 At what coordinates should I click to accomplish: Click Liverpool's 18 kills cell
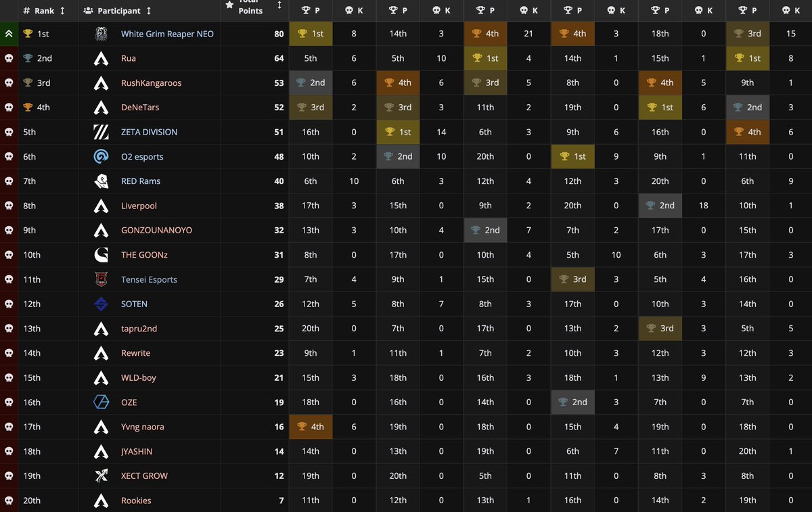point(704,206)
